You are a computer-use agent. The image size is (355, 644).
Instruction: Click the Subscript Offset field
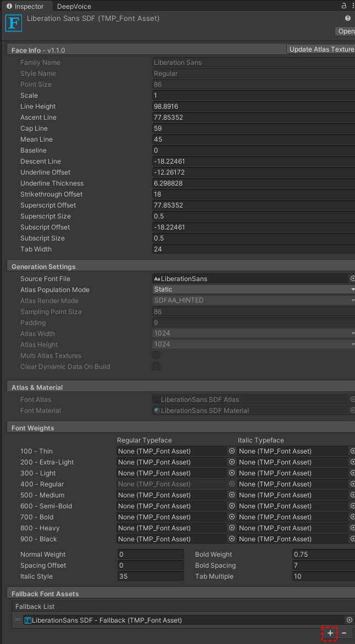[253, 227]
